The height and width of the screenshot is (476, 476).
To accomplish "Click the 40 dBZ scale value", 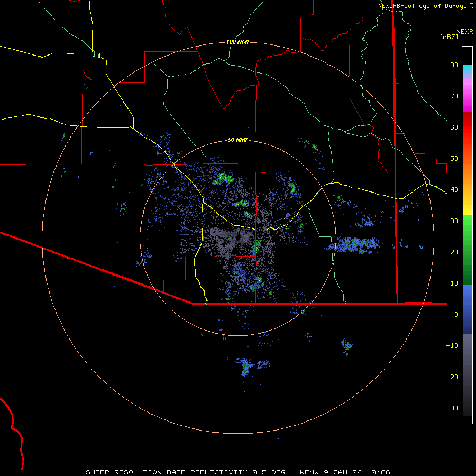I will click(x=454, y=190).
